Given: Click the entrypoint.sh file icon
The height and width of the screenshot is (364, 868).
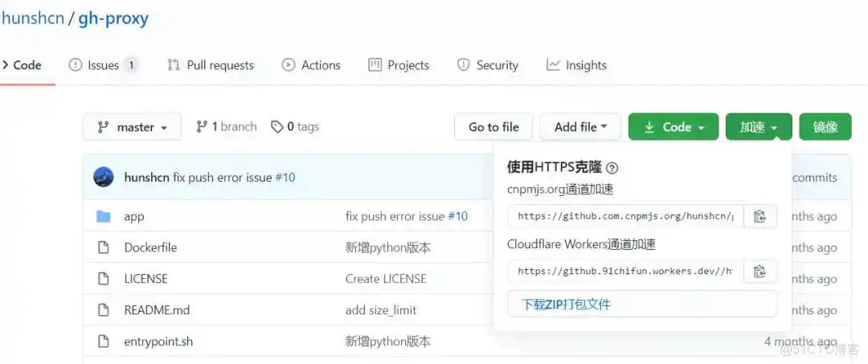Looking at the screenshot, I should (x=104, y=342).
